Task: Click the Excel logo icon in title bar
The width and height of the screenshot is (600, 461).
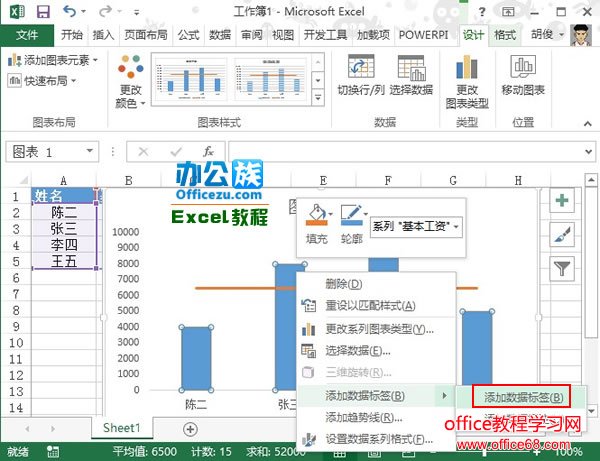Action: [17, 11]
